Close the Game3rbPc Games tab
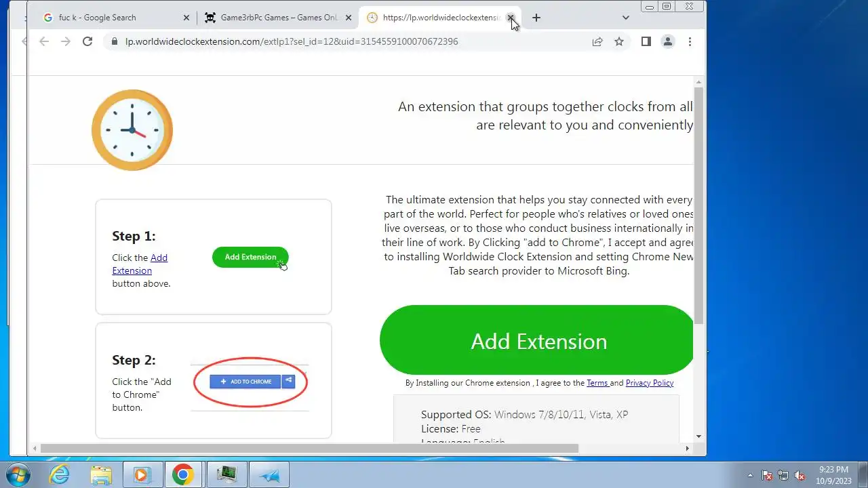The width and height of the screenshot is (868, 488). click(349, 18)
